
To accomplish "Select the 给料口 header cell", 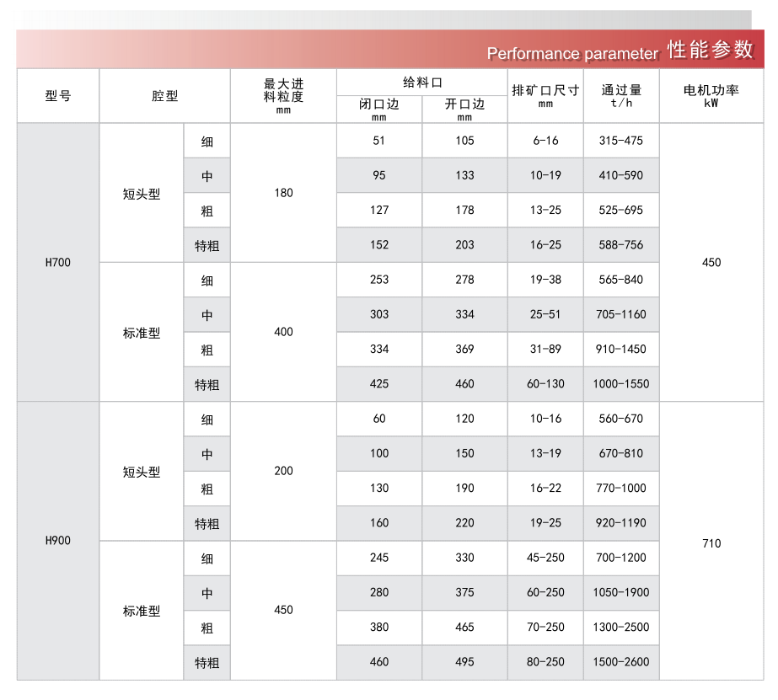I will click(x=422, y=83).
